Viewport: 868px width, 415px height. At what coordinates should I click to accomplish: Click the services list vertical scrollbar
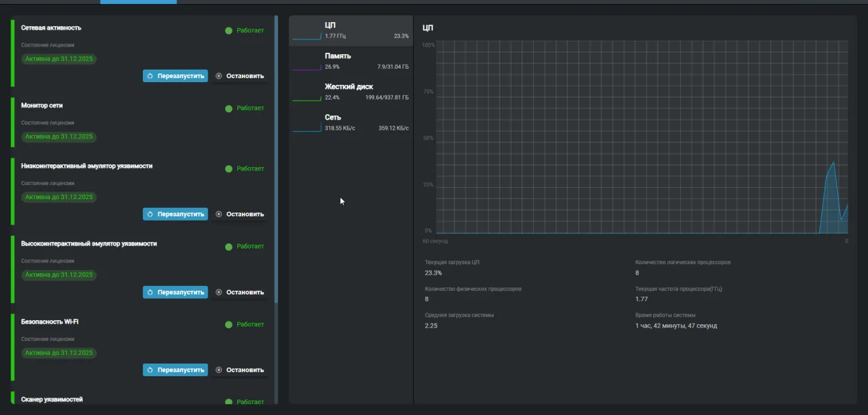(276, 160)
